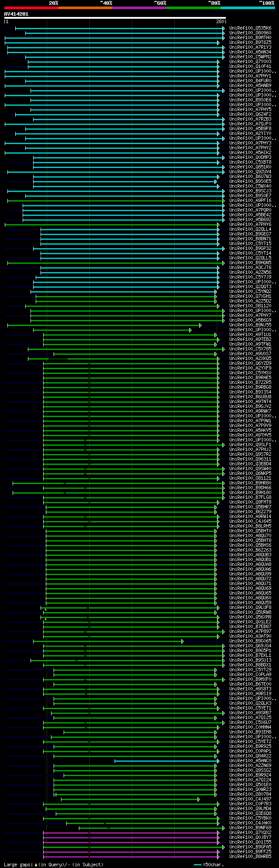Open hit UniRef100_O81120
The height and width of the screenshot is (868, 279).
pyautogui.click(x=250, y=306)
